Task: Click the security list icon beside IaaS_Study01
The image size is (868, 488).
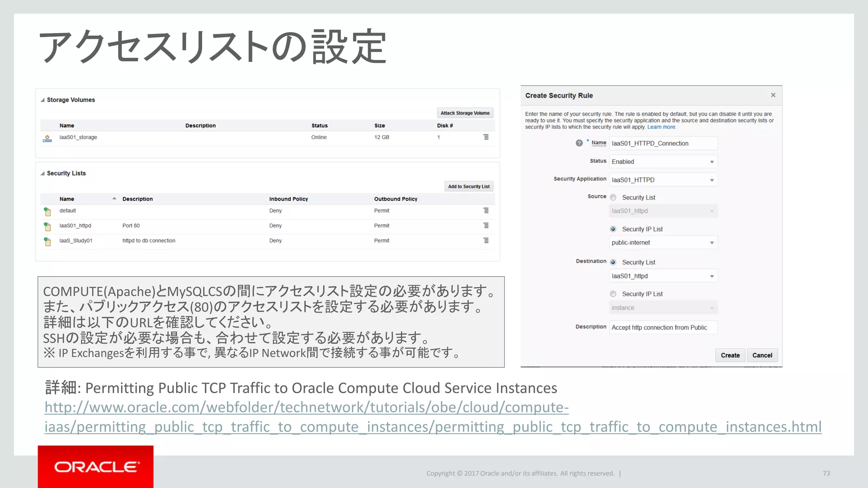Action: coord(47,241)
